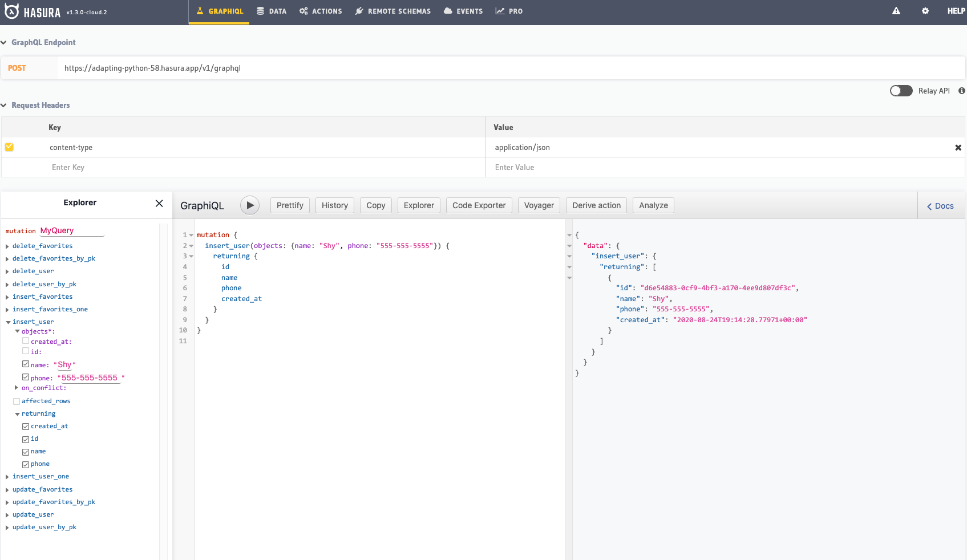Image resolution: width=967 pixels, height=560 pixels.
Task: Expand the on_conflict argument
Action: 17,388
